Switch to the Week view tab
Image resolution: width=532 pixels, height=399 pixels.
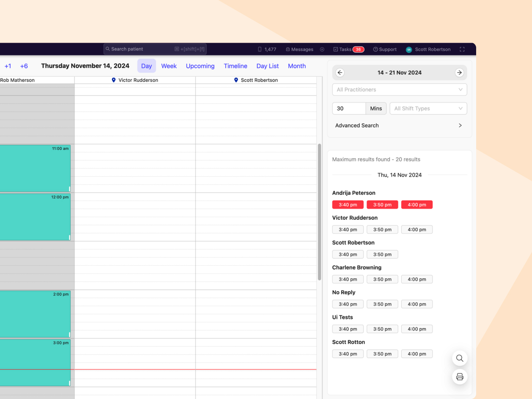[169, 66]
